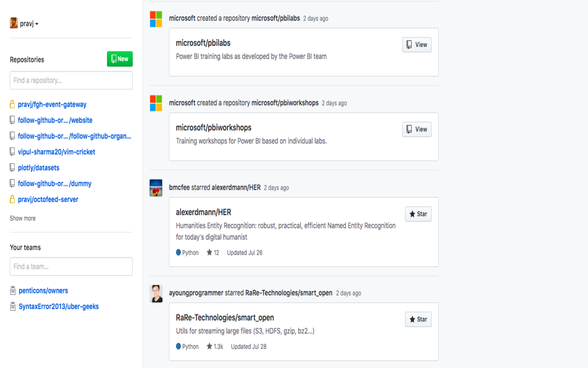Screen dimensions: 588x368
Task: Click the Microsoft organization avatar icon
Action: [x=156, y=19]
